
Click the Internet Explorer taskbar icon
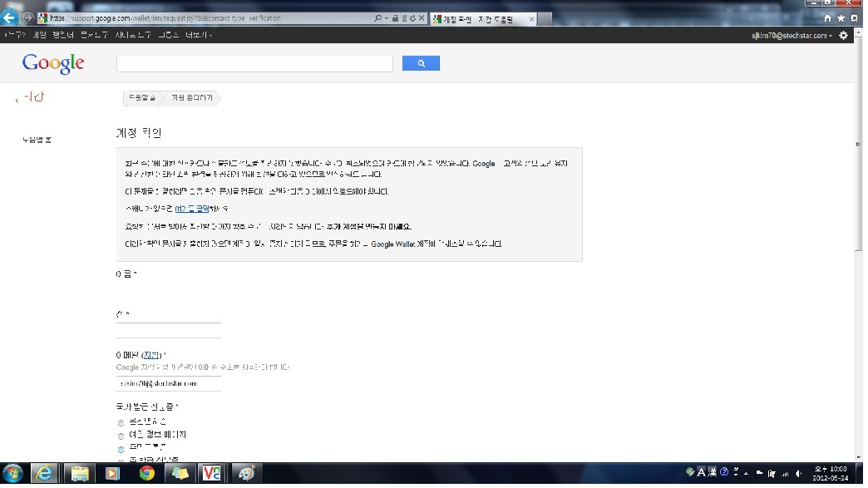pos(44,474)
